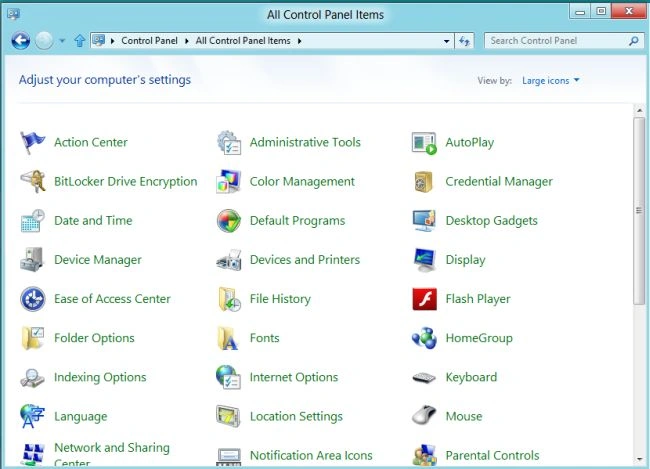Click the vertical scrollbar thumb
This screenshot has height=469, width=650.
pyautogui.click(x=639, y=211)
